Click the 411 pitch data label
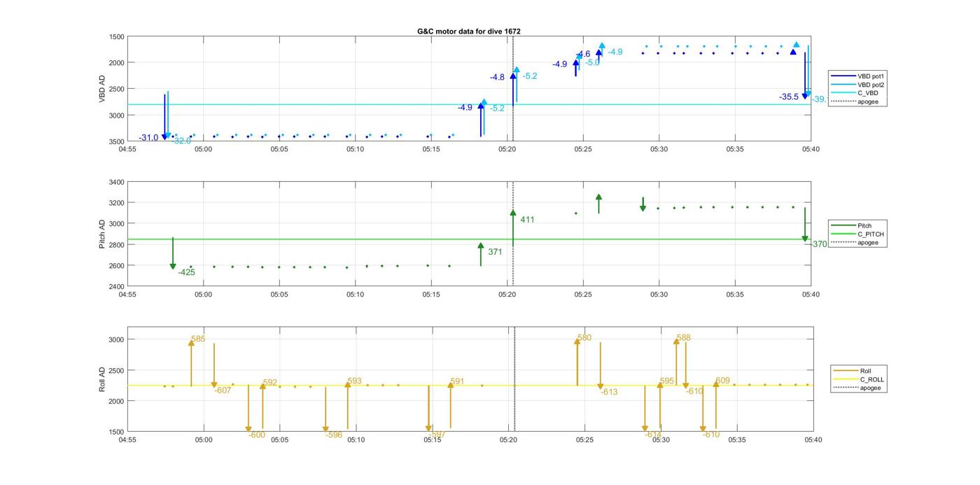The width and height of the screenshot is (980, 485). coord(527,220)
